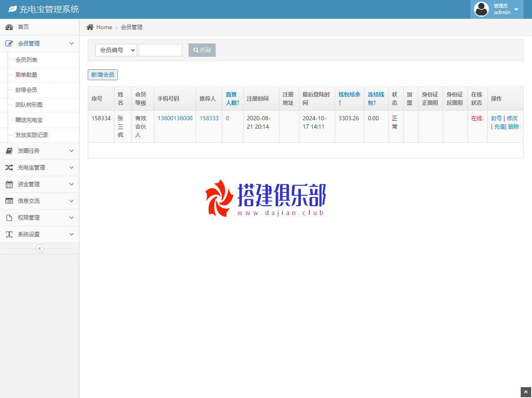
Task: Expand the 资金管理 menu chevron
Action: pos(71,184)
